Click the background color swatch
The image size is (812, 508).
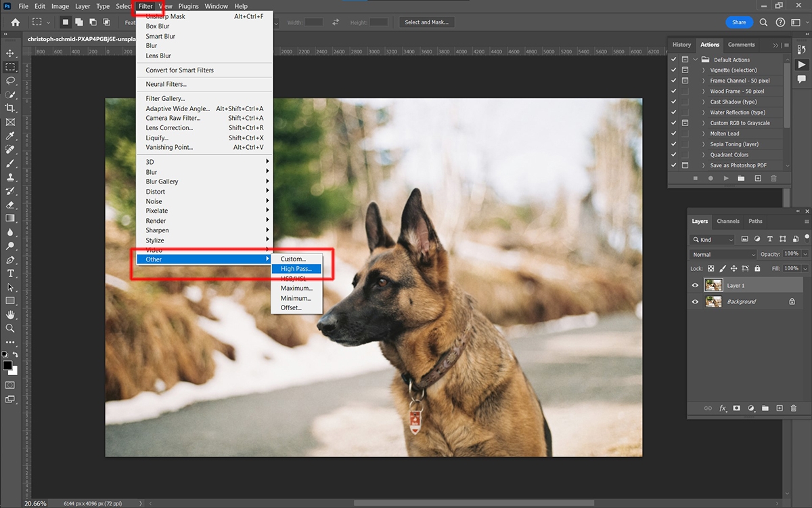[x=12, y=371]
